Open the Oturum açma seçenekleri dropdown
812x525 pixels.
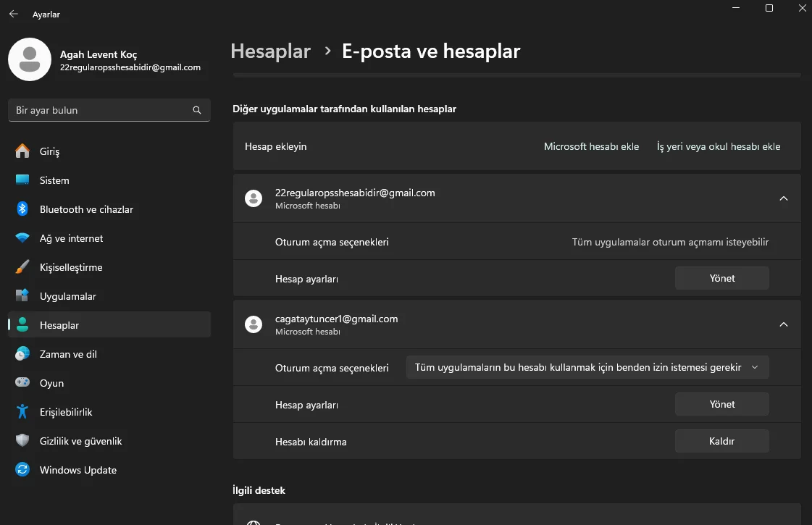[x=587, y=367]
